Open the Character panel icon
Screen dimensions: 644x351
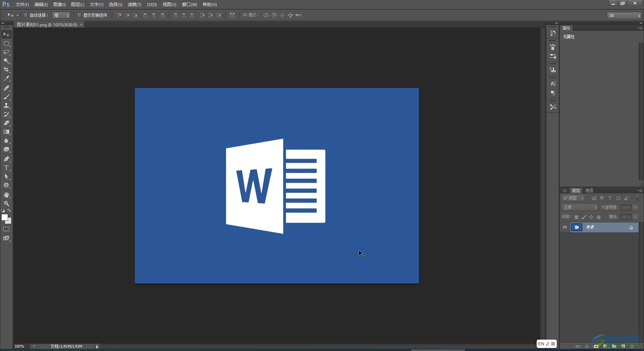point(553,84)
